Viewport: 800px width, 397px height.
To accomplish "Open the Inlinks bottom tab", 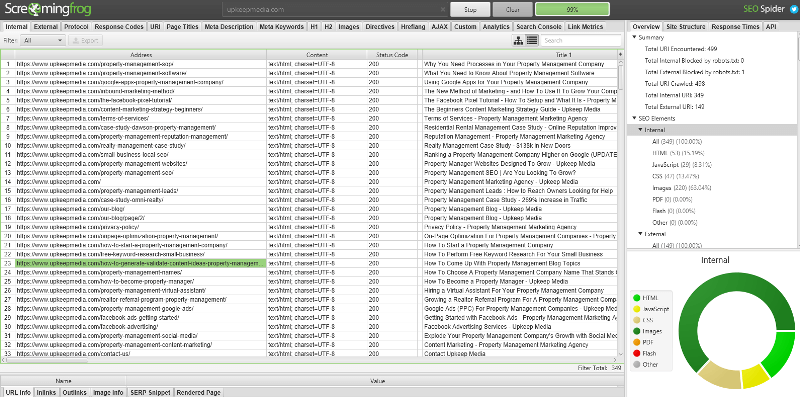I will pos(47,392).
